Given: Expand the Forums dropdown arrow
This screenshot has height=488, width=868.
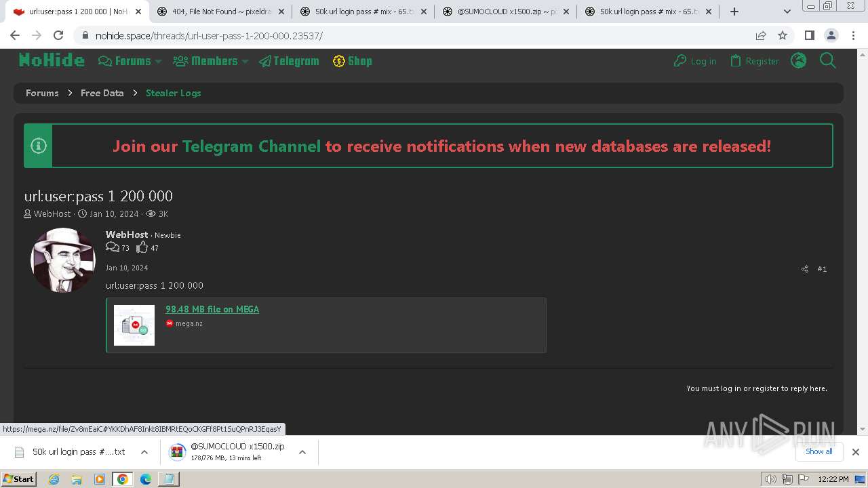Looking at the screenshot, I should (x=158, y=61).
